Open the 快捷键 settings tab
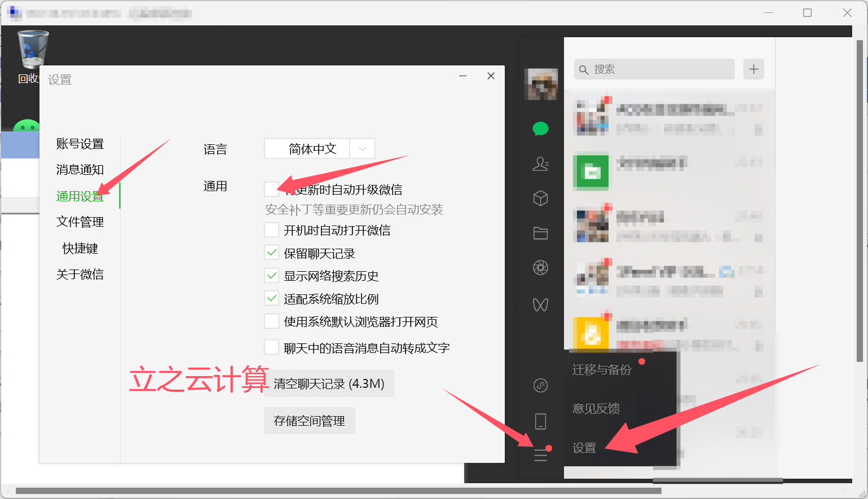This screenshot has width=868, height=499. tap(80, 248)
